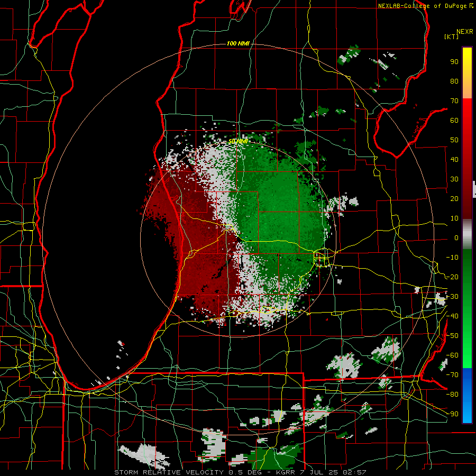
Task: Click the 70 label on the color scale
Action: pos(454,101)
